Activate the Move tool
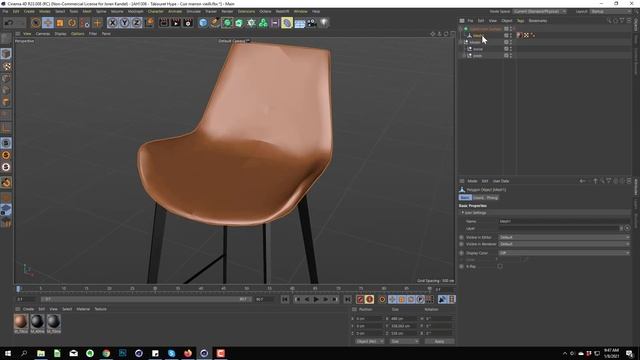The height and width of the screenshot is (360, 640). tap(48, 23)
